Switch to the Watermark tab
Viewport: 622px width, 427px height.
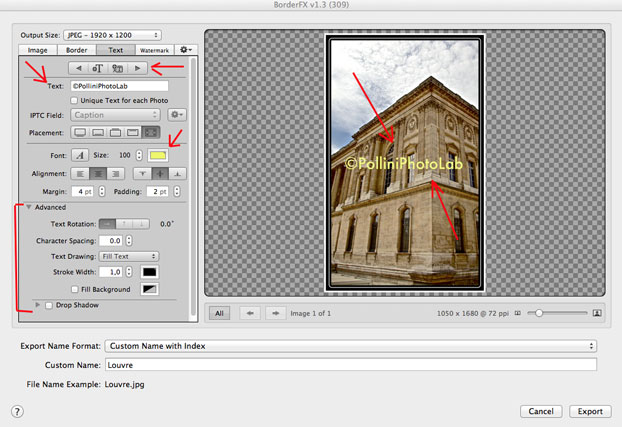point(154,50)
